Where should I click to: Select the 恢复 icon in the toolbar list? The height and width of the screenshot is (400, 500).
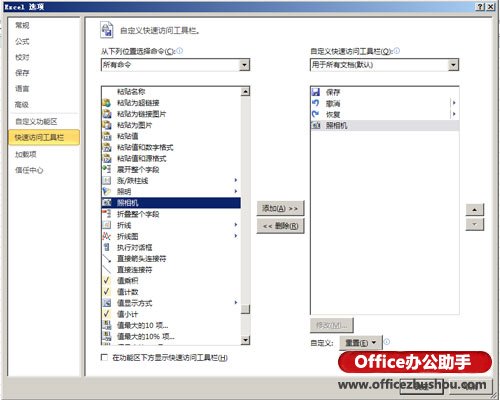pyautogui.click(x=315, y=114)
